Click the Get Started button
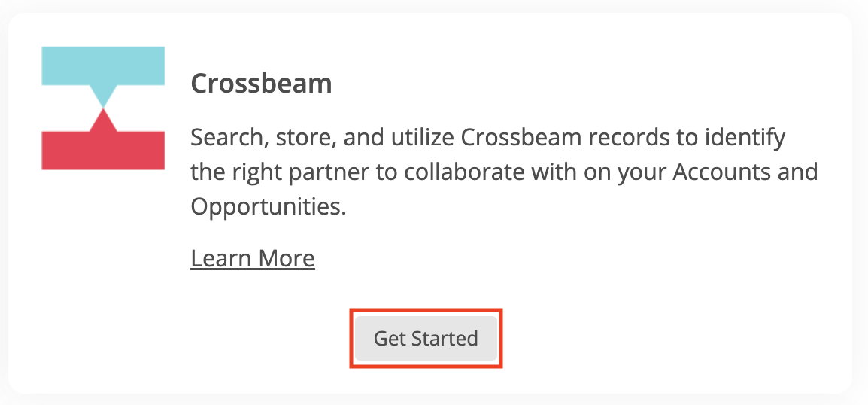 pyautogui.click(x=426, y=339)
